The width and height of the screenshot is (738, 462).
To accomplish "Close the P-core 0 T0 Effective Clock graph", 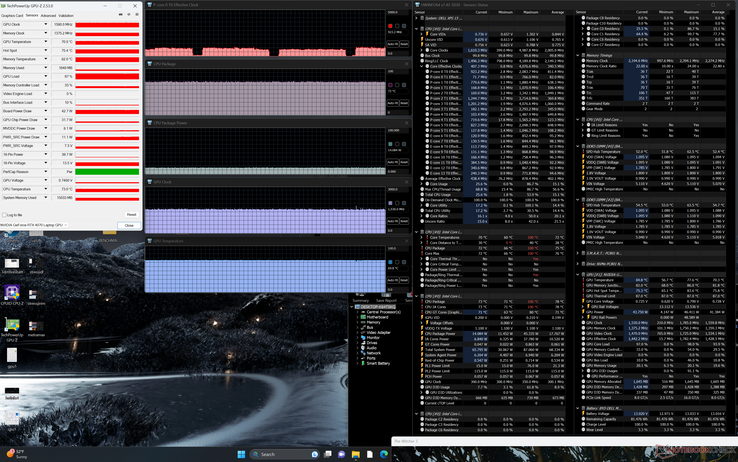I will pos(407,5).
